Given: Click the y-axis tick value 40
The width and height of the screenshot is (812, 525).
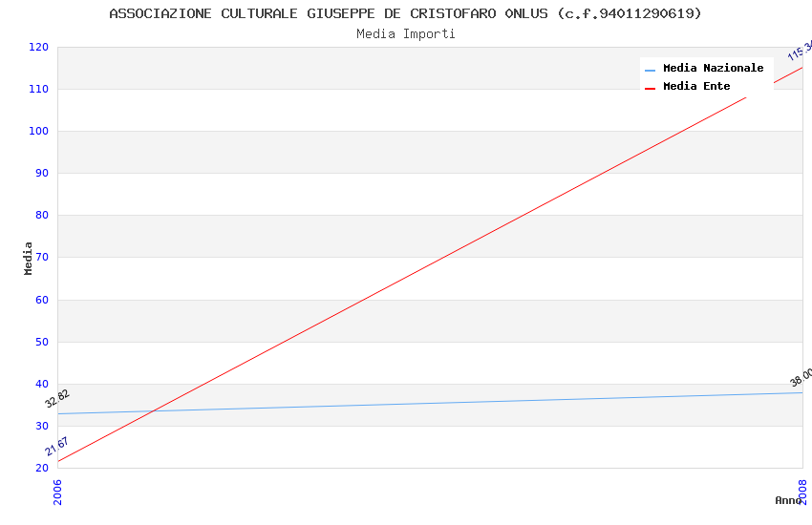Looking at the screenshot, I should coord(42,384).
